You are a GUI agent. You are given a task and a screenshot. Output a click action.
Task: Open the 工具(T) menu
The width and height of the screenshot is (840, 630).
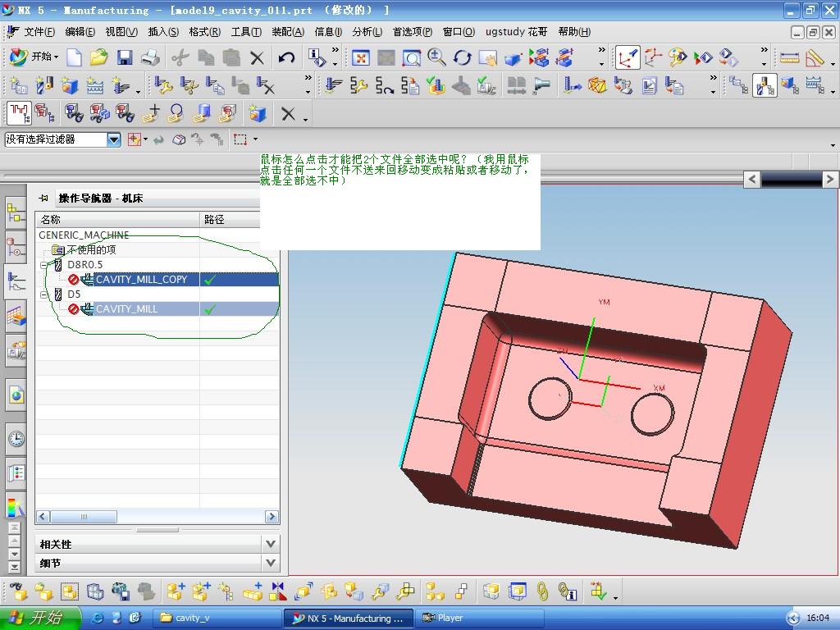[246, 32]
